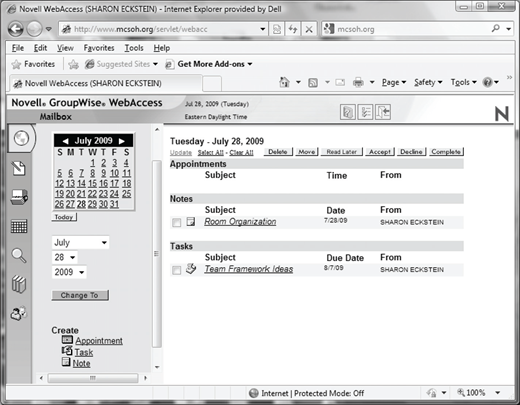This screenshot has width=520, height=405.
Task: Click the Home icon in command bar
Action: (284, 82)
